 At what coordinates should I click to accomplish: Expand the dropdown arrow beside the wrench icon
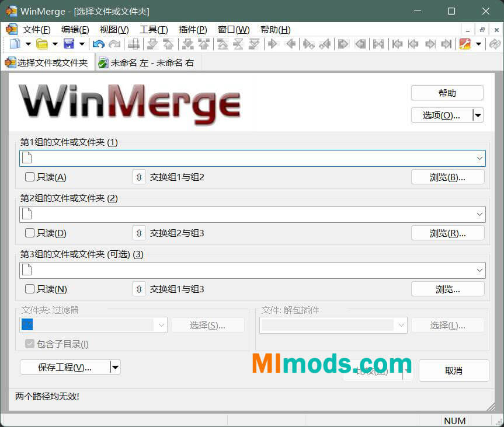point(479,44)
